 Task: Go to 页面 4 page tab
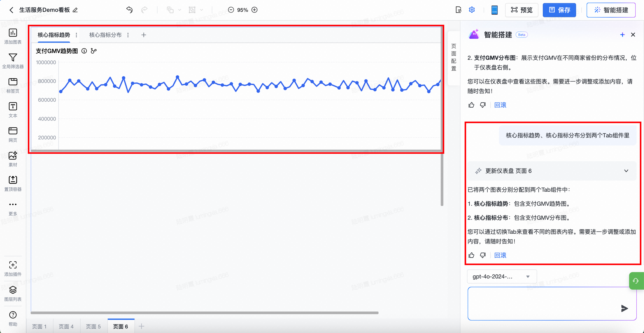(66, 326)
